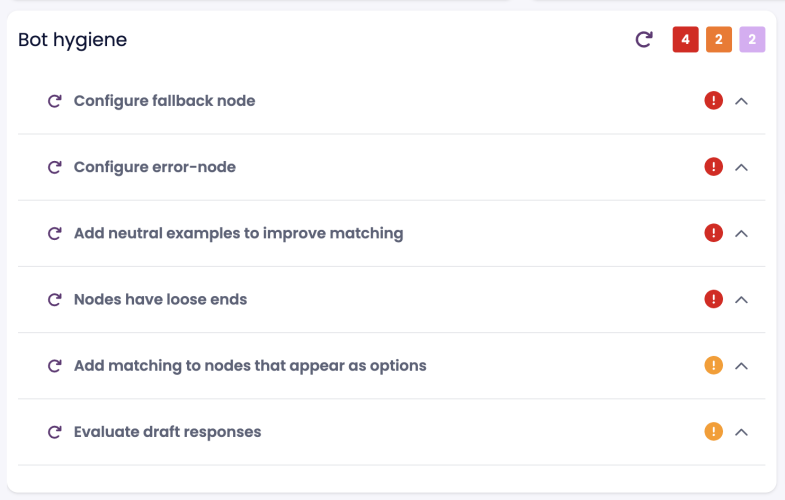Click the Bot hygiene panel title

point(72,40)
